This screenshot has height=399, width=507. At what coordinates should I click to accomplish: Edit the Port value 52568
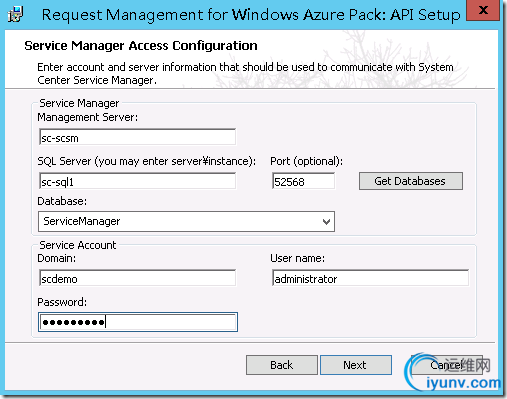coord(303,181)
